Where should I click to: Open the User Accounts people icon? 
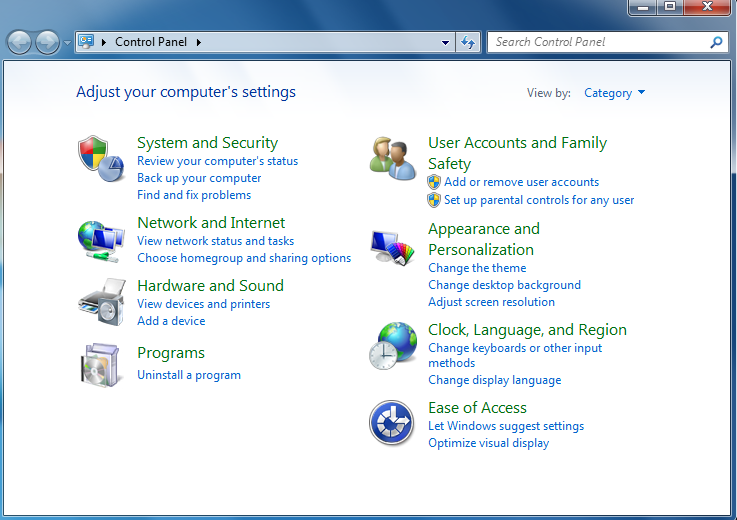pos(392,159)
